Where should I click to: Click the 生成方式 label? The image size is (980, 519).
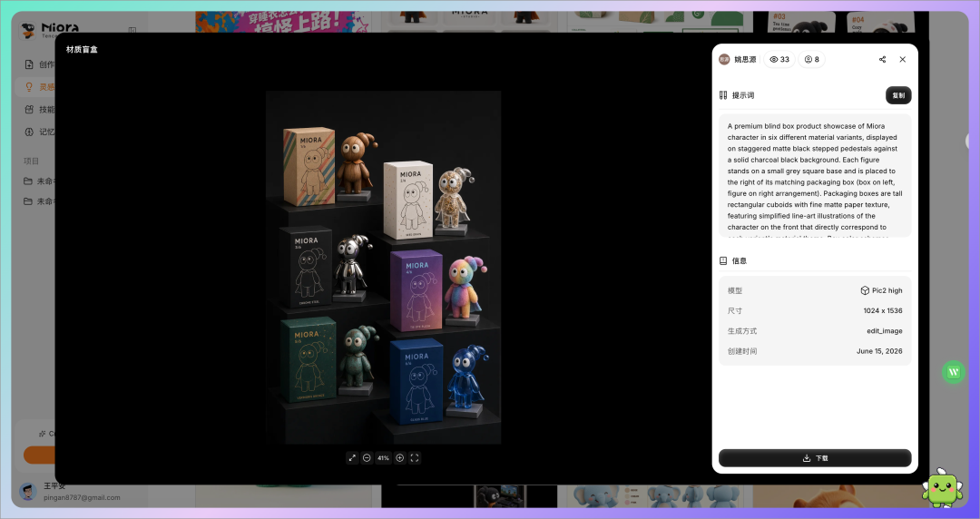[x=742, y=331]
